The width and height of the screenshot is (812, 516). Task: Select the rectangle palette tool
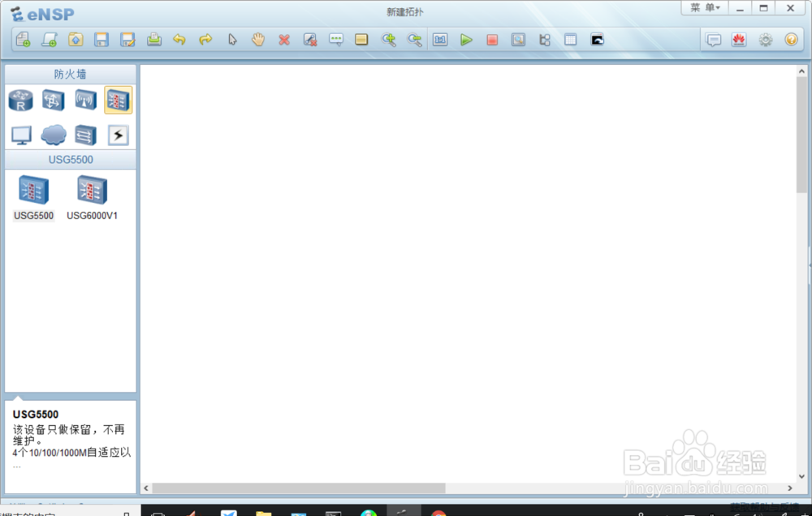click(x=361, y=40)
